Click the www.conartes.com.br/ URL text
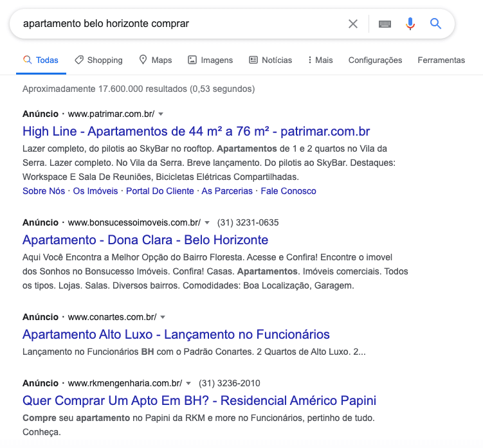This screenshot has height=448, width=483. 112,317
